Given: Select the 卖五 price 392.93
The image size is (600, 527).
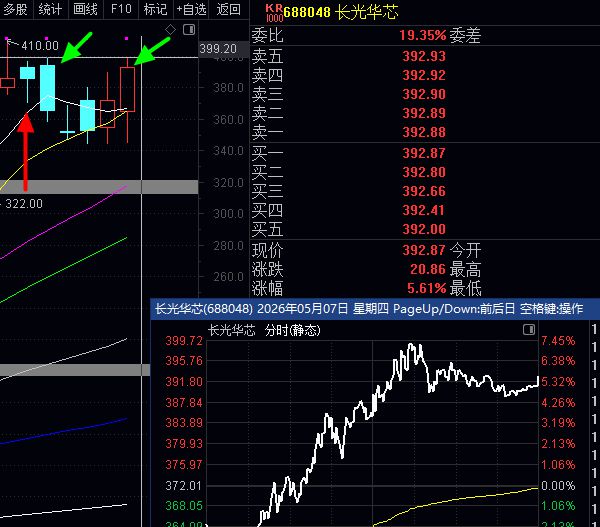Looking at the screenshot, I should [424, 56].
